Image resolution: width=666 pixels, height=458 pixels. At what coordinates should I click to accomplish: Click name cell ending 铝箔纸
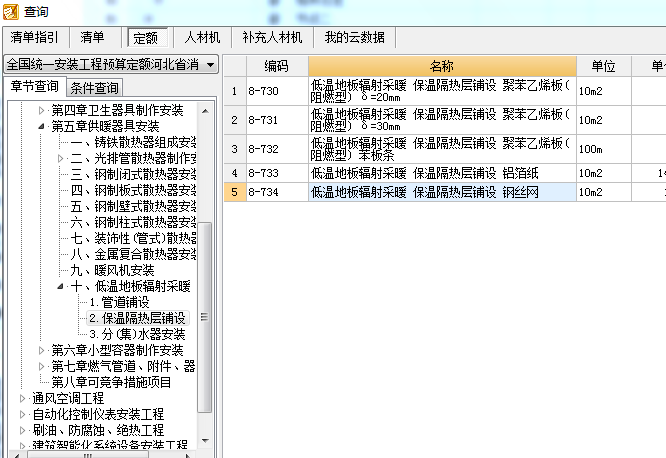pyautogui.click(x=442, y=173)
